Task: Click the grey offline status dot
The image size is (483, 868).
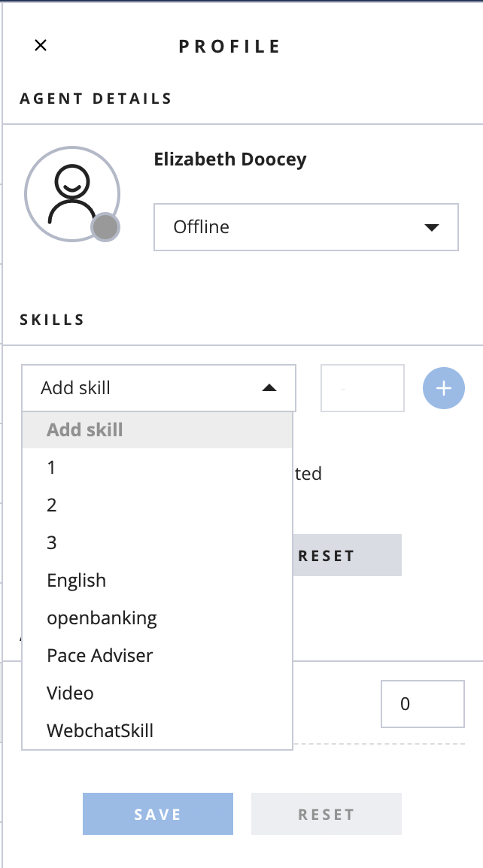Action: coord(105,227)
